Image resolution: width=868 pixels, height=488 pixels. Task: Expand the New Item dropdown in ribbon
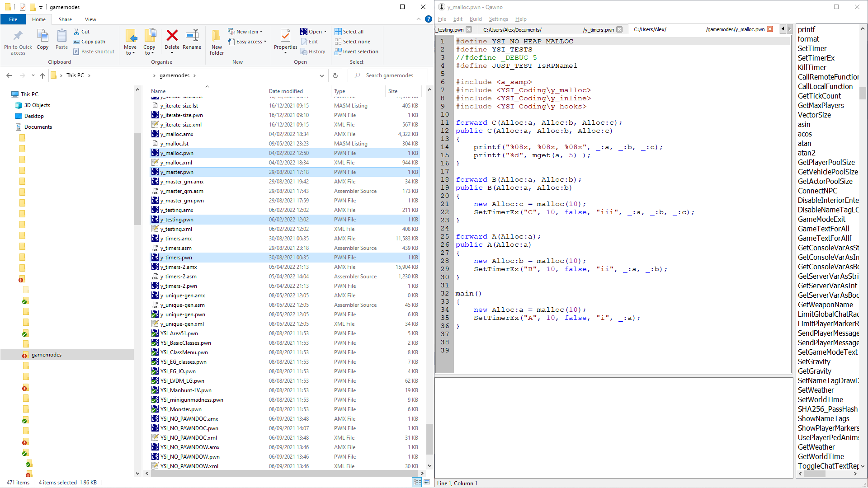(x=261, y=31)
